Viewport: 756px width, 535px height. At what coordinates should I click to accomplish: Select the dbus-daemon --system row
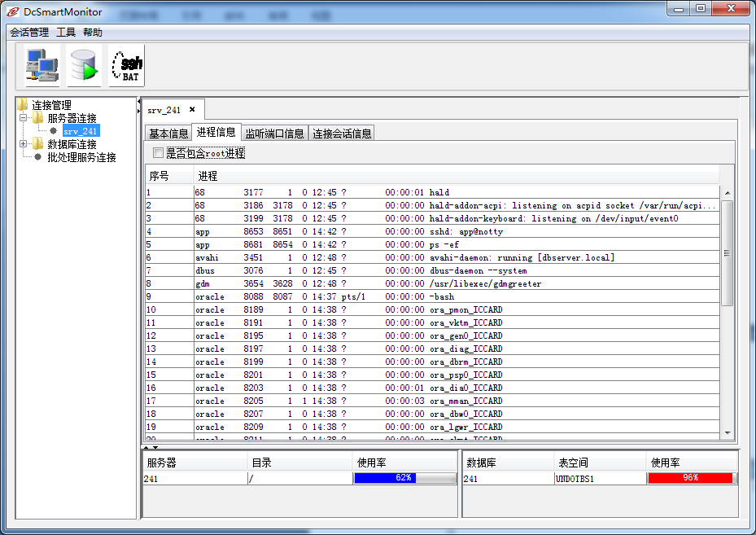pyautogui.click(x=432, y=270)
